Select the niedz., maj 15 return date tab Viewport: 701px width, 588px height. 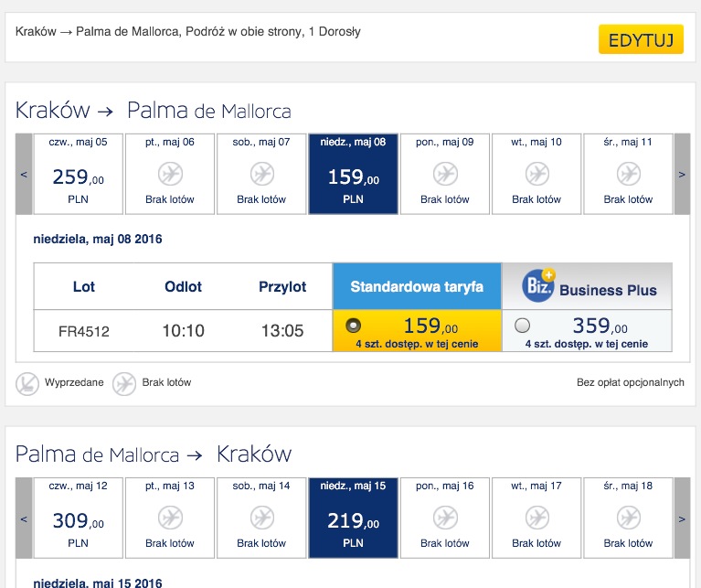click(353, 519)
